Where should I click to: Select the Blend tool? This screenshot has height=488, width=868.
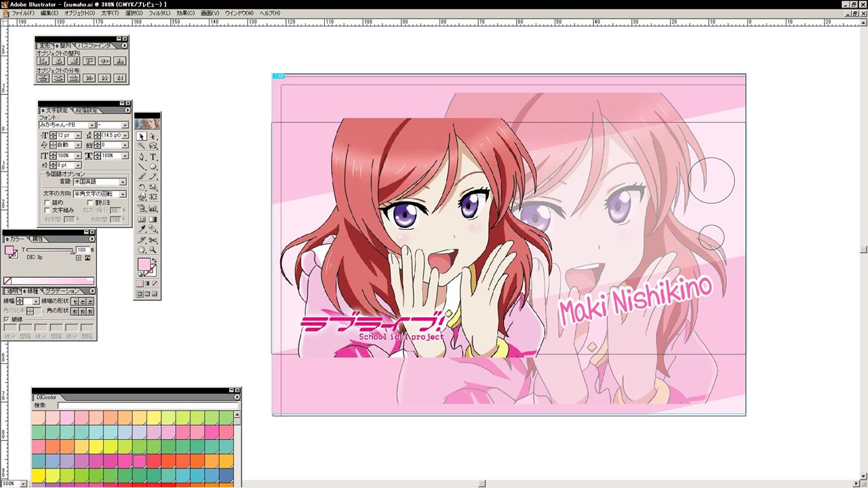tap(153, 229)
